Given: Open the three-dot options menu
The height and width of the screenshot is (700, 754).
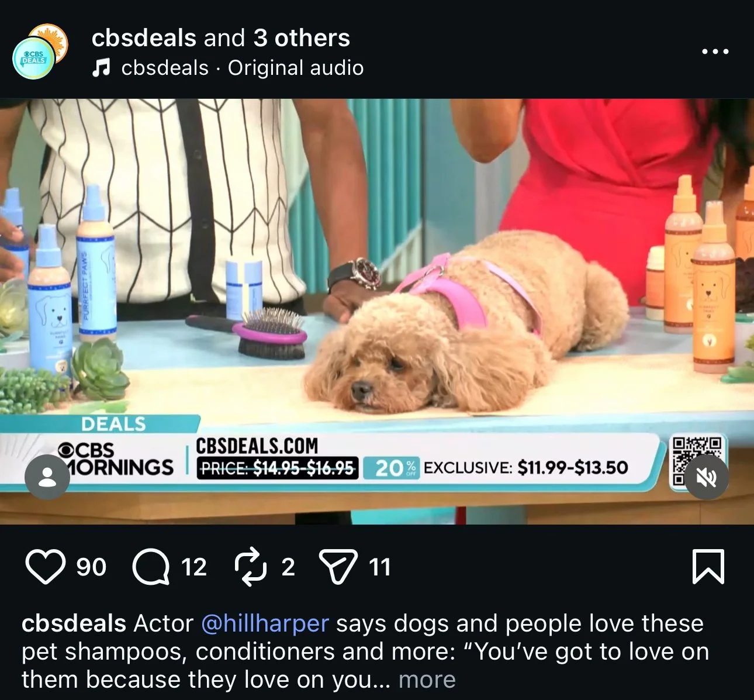Looking at the screenshot, I should pyautogui.click(x=715, y=51).
